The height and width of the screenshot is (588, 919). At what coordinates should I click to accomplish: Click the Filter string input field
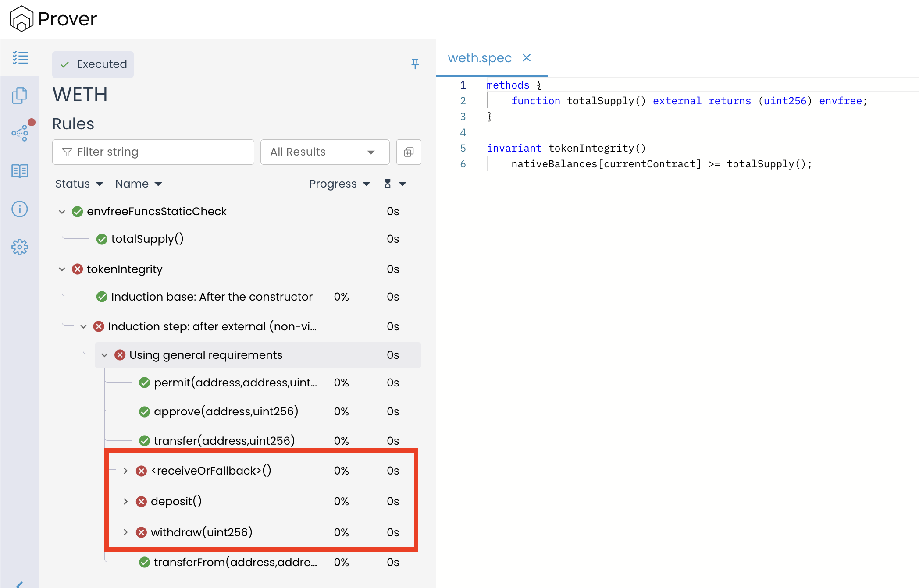click(153, 152)
